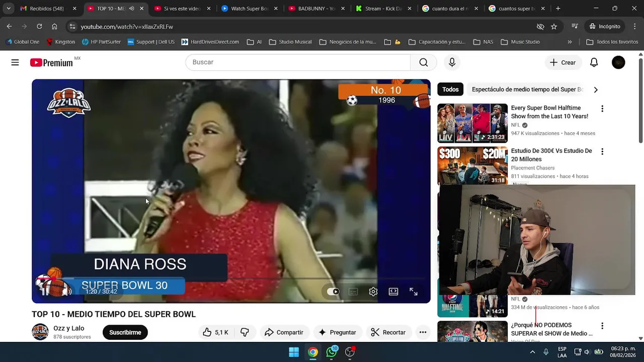This screenshot has height=362, width=644.
Task: Click the Compartir share button
Action: click(x=284, y=332)
